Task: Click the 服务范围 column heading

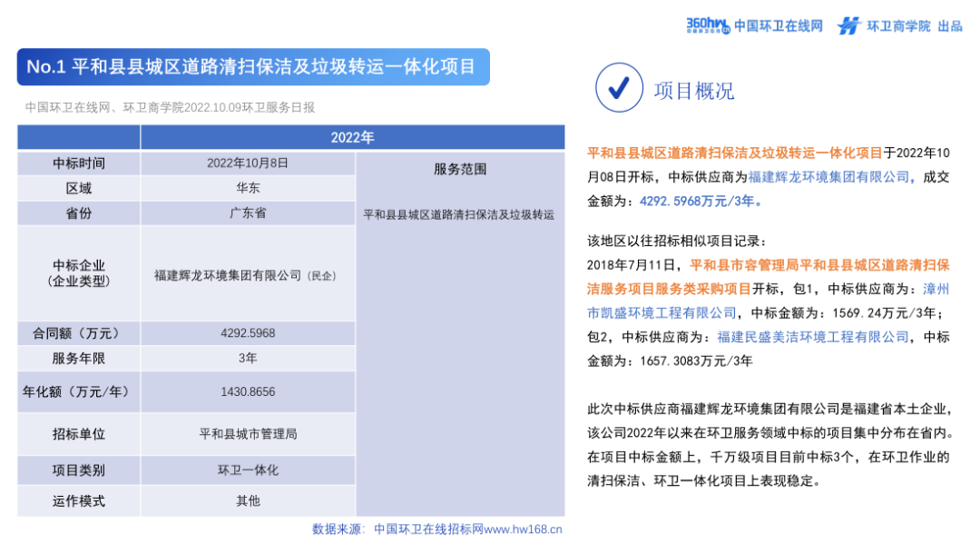Action: 460,170
